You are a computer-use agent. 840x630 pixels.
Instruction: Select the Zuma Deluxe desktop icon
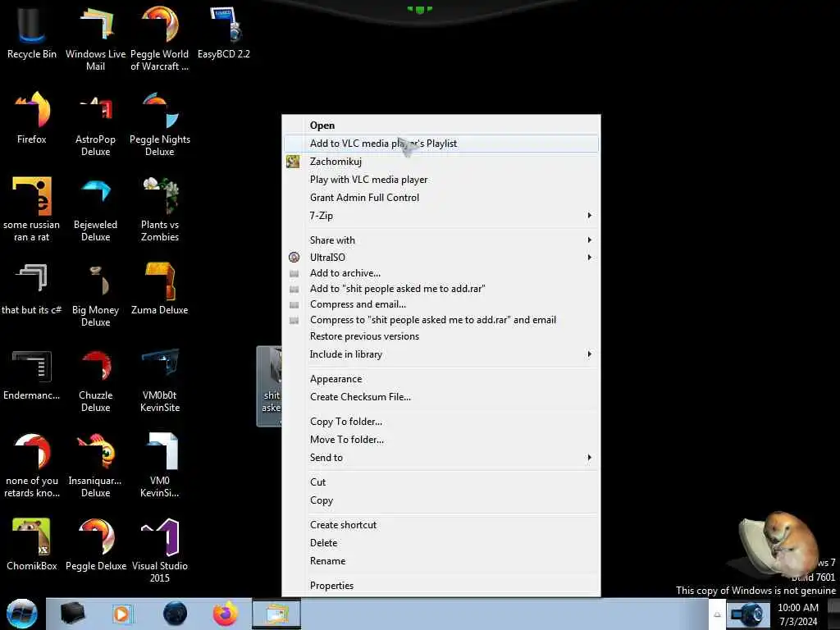click(160, 288)
